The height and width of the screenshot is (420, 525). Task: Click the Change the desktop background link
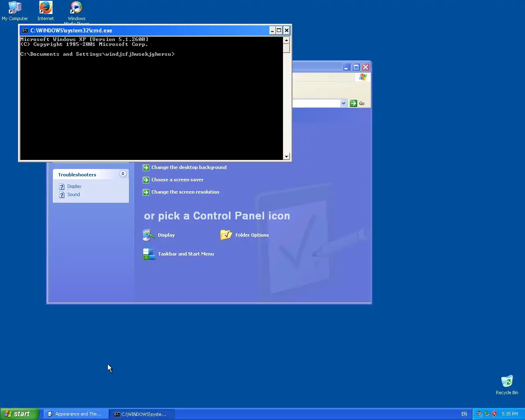pyautogui.click(x=189, y=167)
